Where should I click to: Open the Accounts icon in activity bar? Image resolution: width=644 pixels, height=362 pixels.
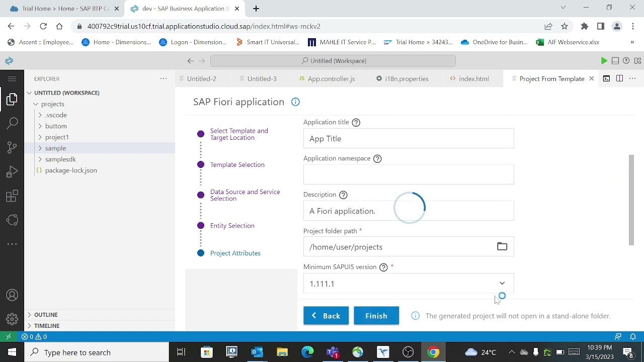12,295
